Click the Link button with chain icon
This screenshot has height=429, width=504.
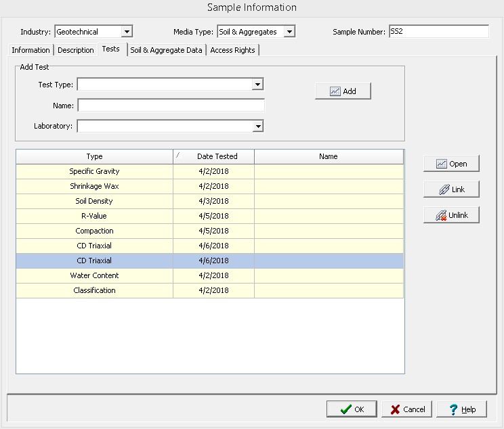[451, 189]
